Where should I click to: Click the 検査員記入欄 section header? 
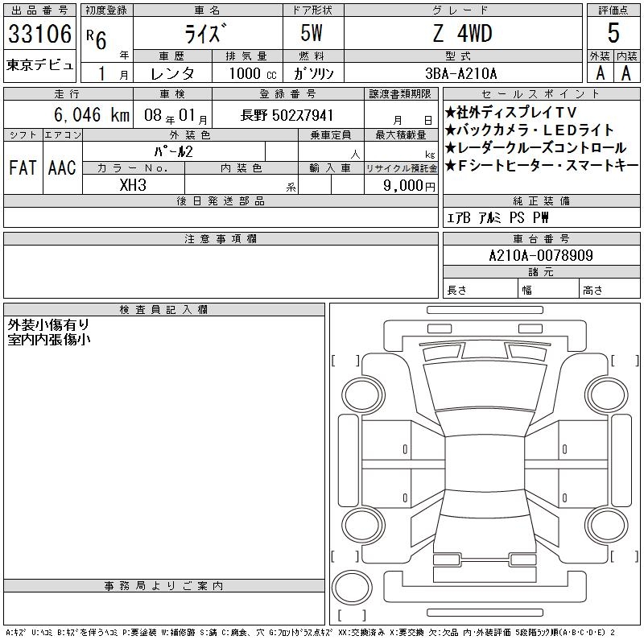[164, 309]
